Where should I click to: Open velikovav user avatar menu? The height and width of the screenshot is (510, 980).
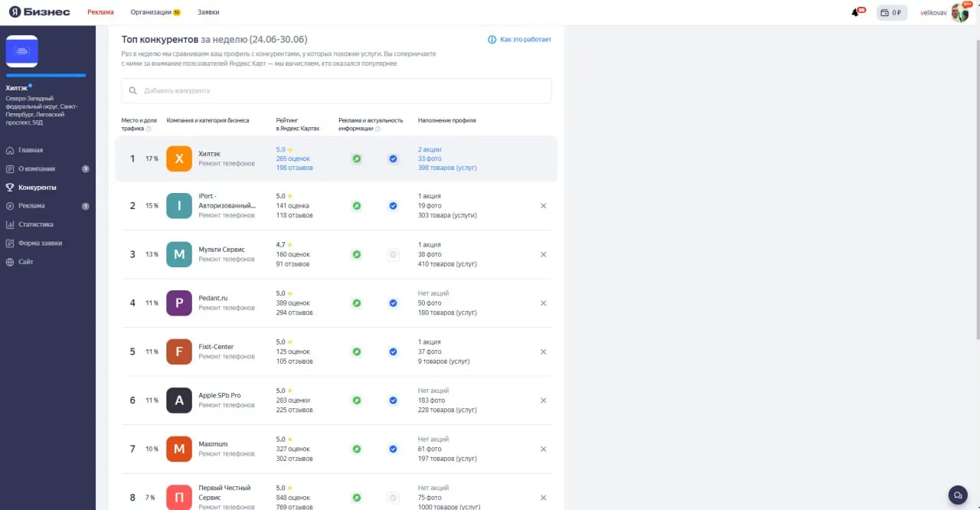point(960,12)
